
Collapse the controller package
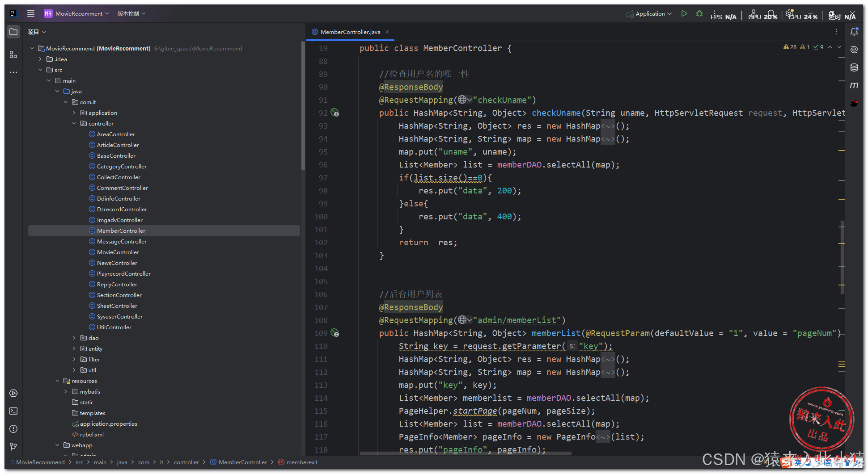tap(74, 123)
